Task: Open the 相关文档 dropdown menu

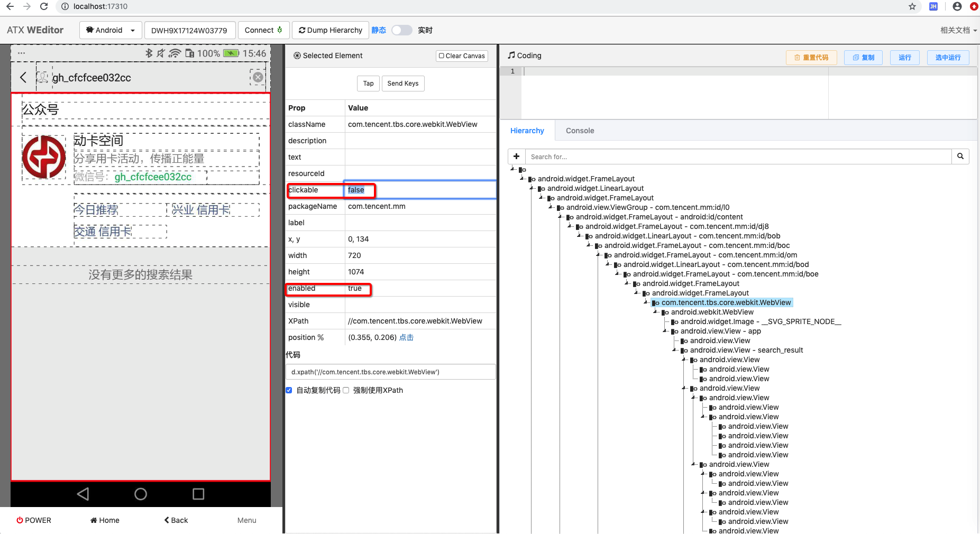Action: tap(958, 30)
